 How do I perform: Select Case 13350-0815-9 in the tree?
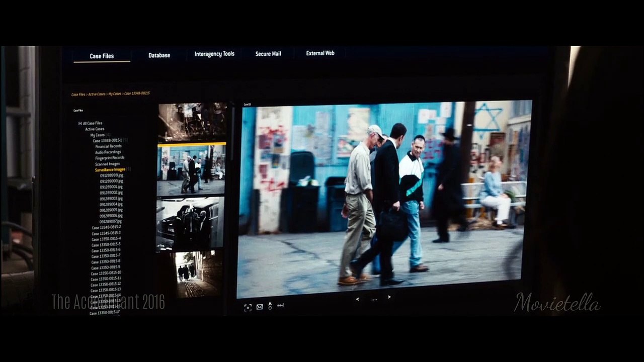[x=106, y=267]
